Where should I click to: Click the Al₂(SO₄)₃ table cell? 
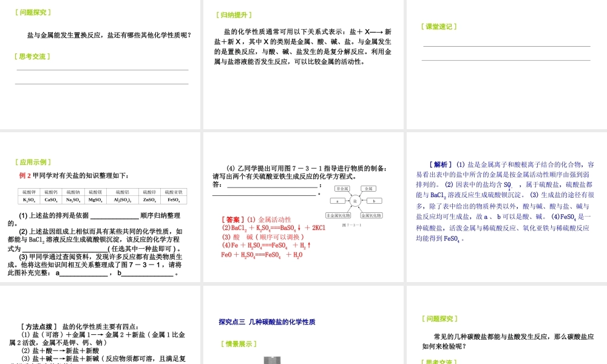point(123,200)
